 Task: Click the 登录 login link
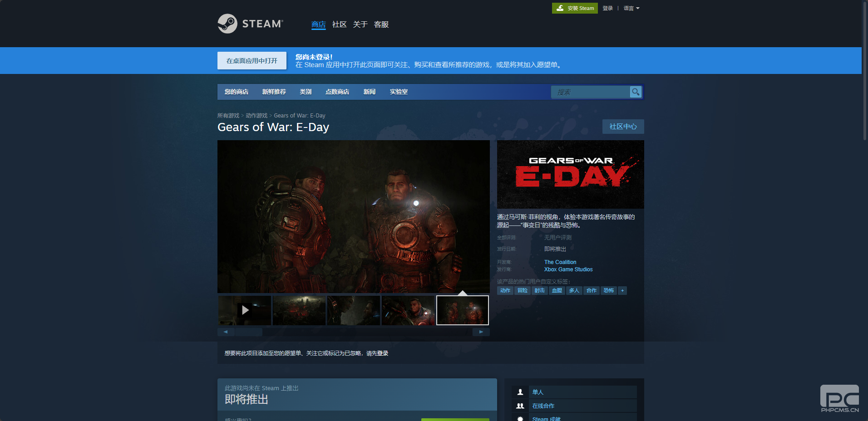[x=608, y=8]
